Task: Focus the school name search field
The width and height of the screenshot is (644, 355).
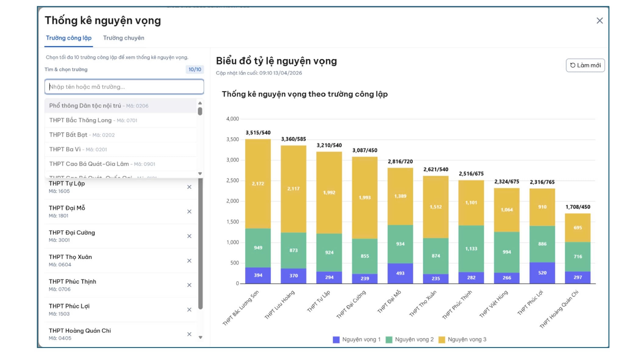Action: point(124,87)
